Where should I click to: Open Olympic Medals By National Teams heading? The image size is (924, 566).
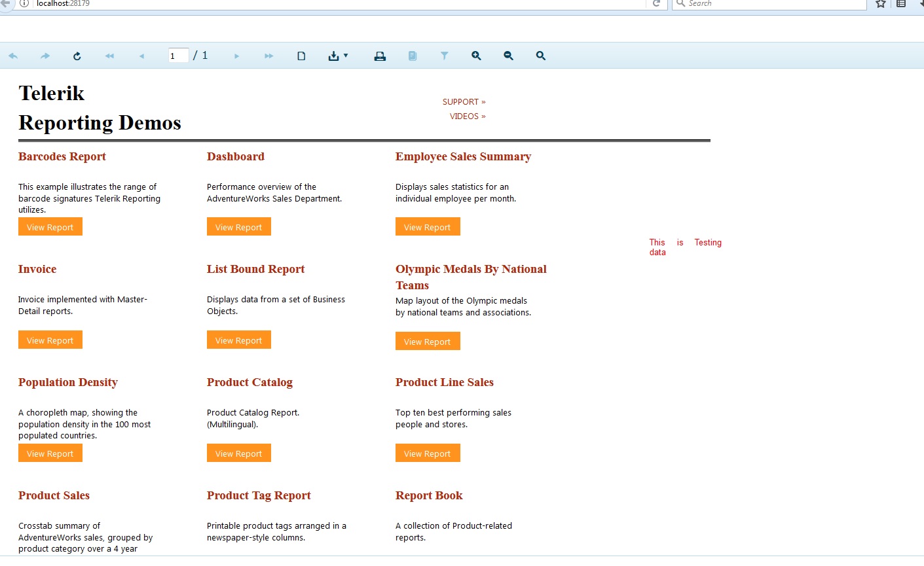471,277
